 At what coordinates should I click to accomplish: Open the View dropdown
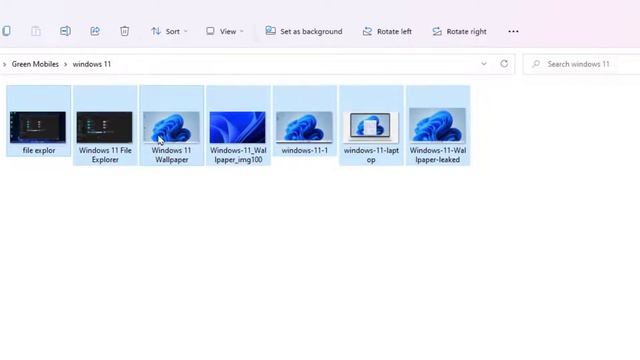pos(225,31)
